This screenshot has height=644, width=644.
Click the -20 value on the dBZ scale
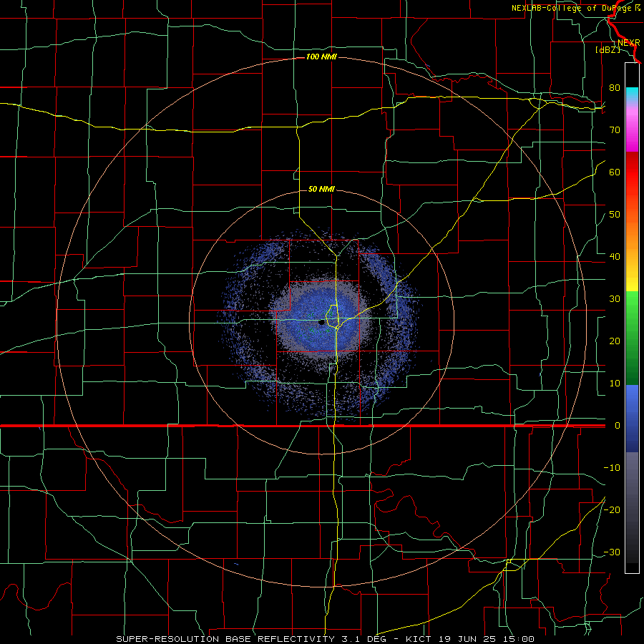612,509
